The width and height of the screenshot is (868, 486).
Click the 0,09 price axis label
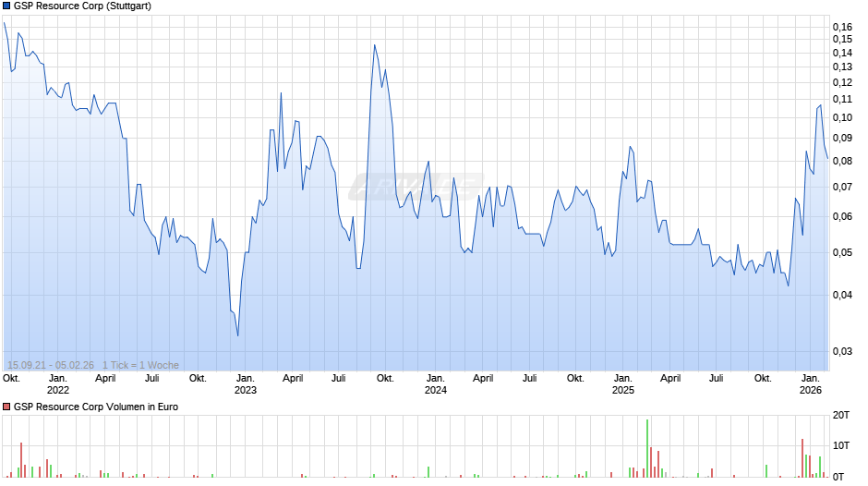(842, 138)
